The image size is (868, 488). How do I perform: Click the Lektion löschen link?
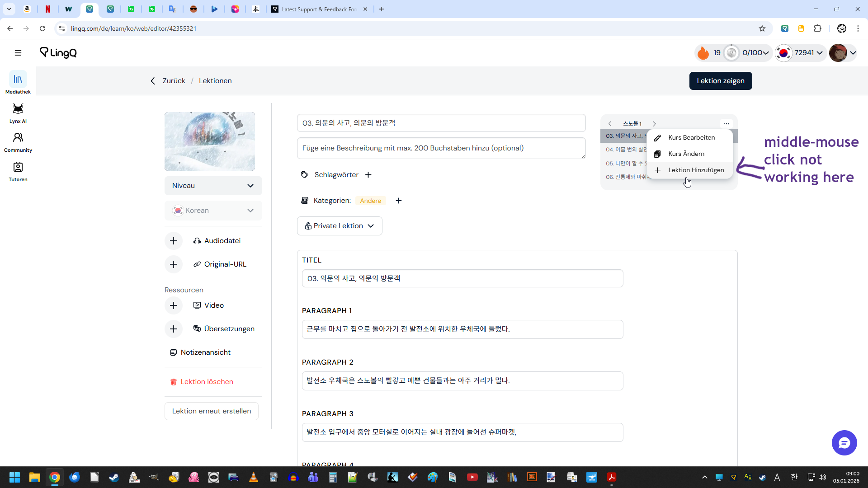(x=207, y=382)
